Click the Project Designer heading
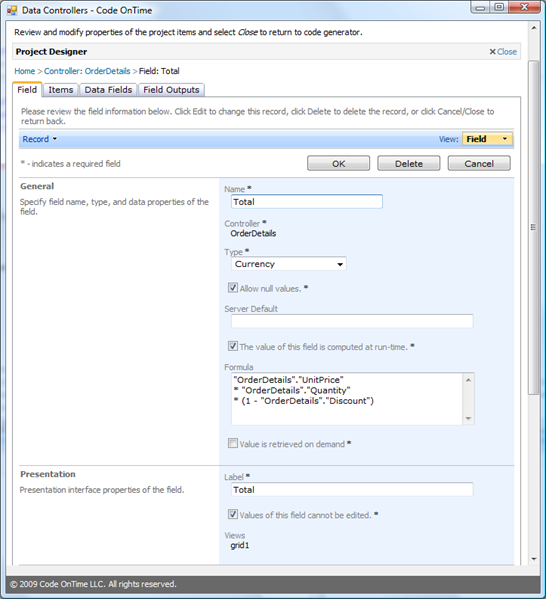Viewport: 546px width, 599px height. click(x=51, y=52)
